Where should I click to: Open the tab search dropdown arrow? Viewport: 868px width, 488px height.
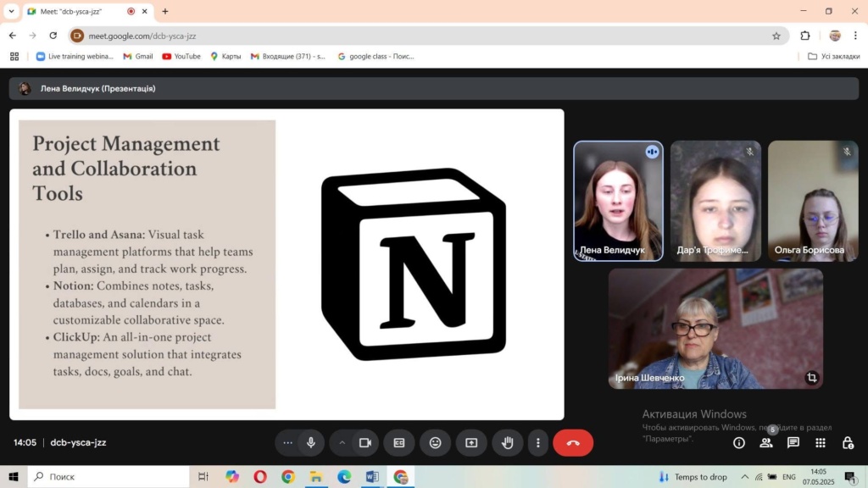11,11
